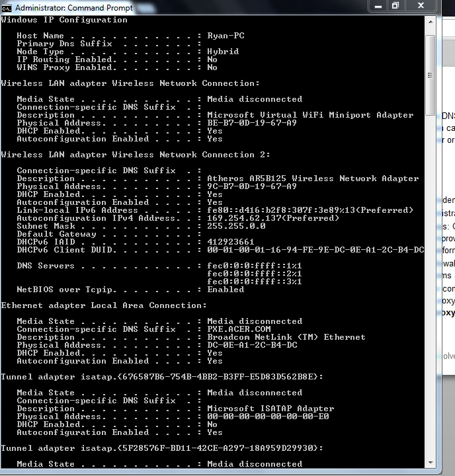The height and width of the screenshot is (476, 455).
Task: Click 'Atheros AR5B125 Wireless Network Adapter' text
Action: 313,178
